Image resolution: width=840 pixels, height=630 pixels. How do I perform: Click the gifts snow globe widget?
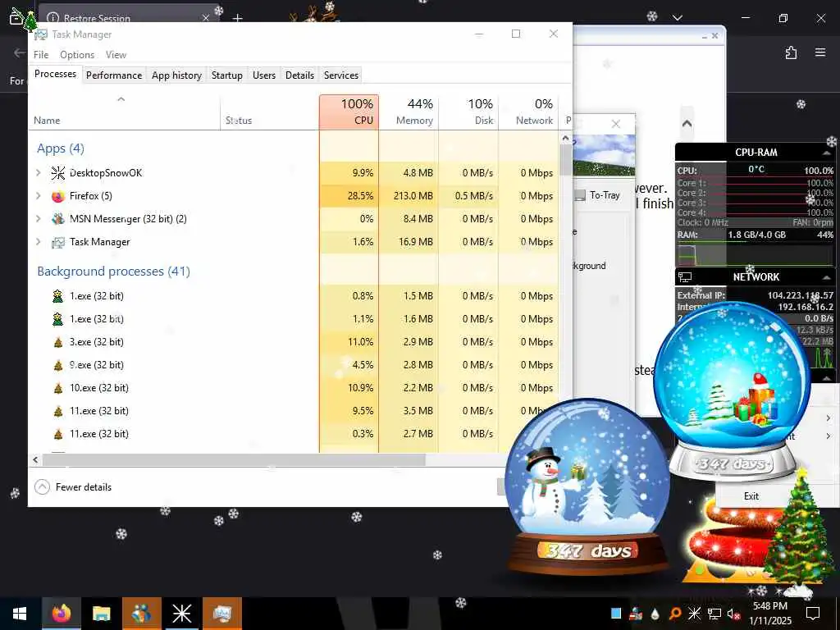(733, 391)
